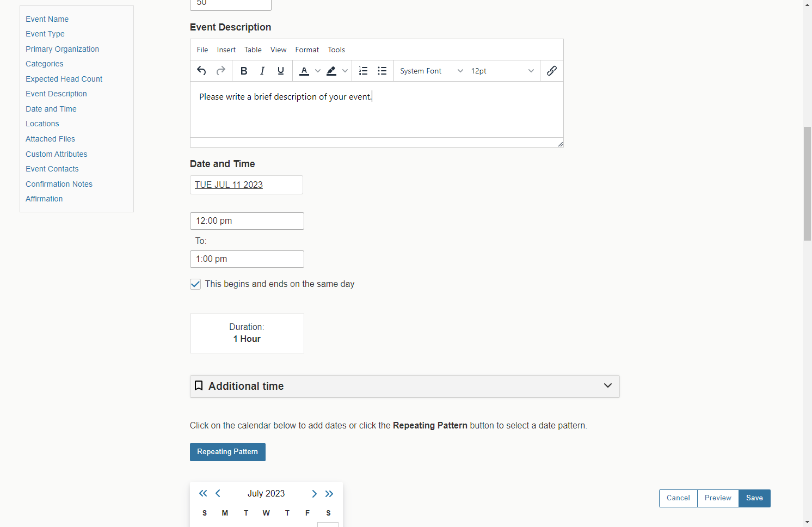The image size is (812, 527).
Task: Open the Table menu
Action: 253,50
